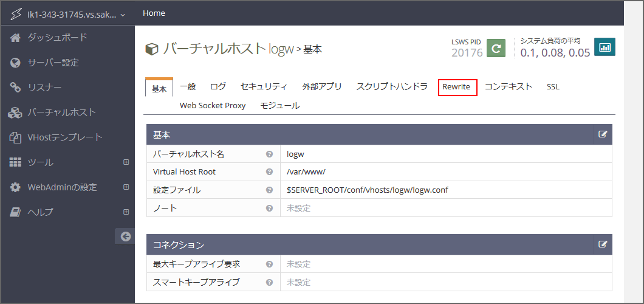This screenshot has height=304, width=644.
Task: Click the help icon beside Virtual Host Root
Action: click(269, 172)
